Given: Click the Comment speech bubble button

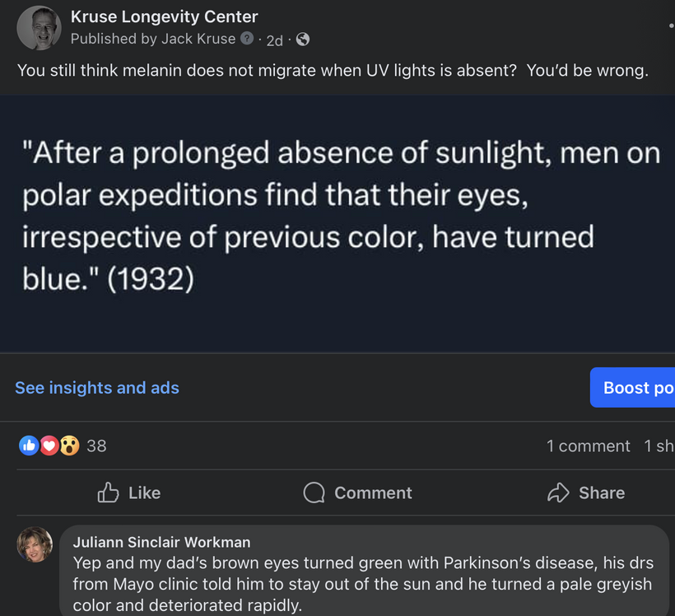Looking at the screenshot, I should click(357, 492).
